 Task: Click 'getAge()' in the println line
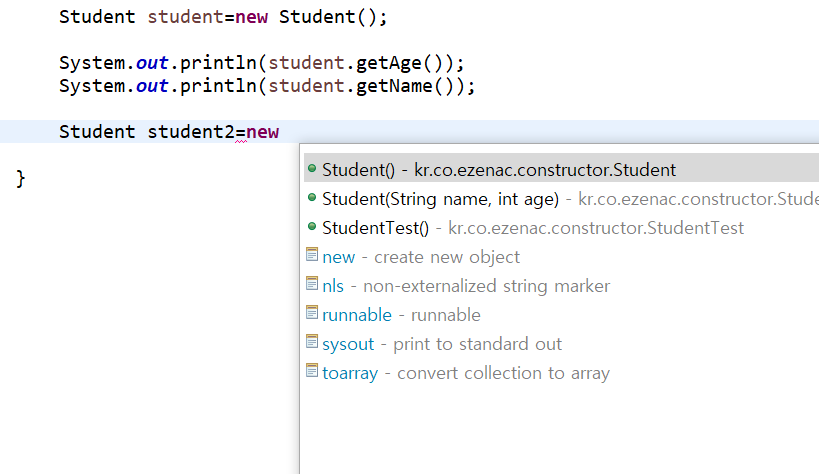point(399,63)
